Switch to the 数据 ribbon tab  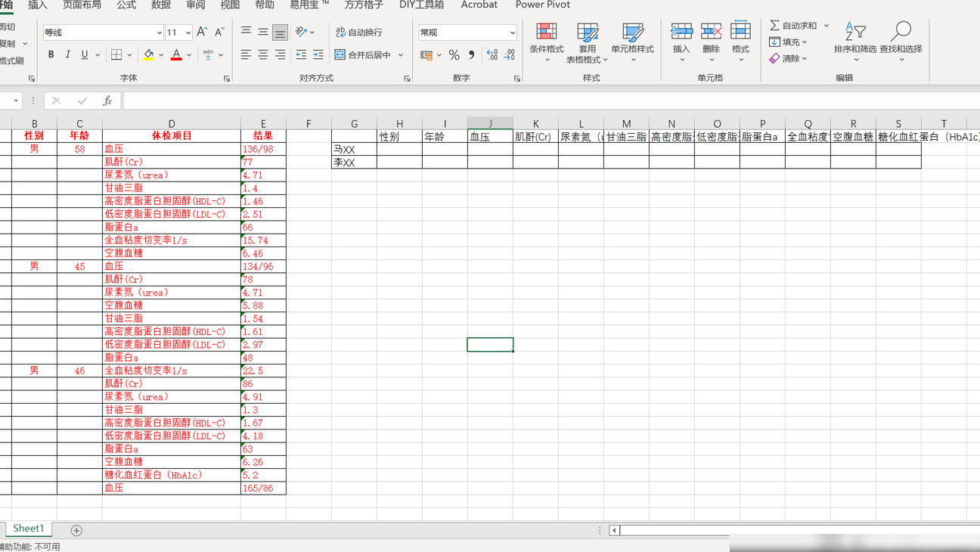[x=161, y=5]
